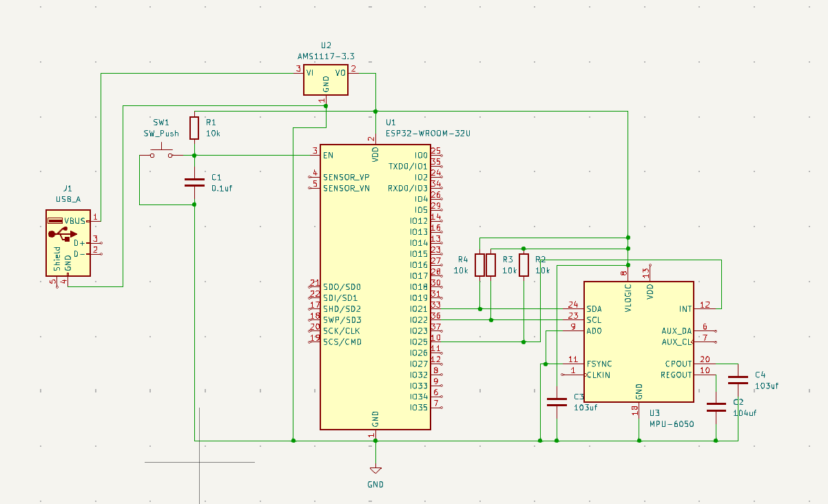Click the SDA pin label on MPU-6050
This screenshot has width=828, height=504.
594,309
